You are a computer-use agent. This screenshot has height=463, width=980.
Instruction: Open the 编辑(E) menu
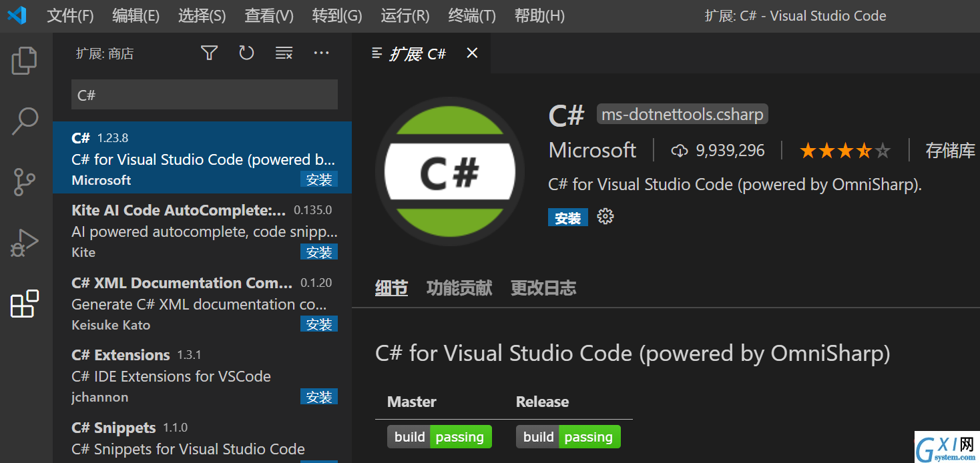click(136, 16)
